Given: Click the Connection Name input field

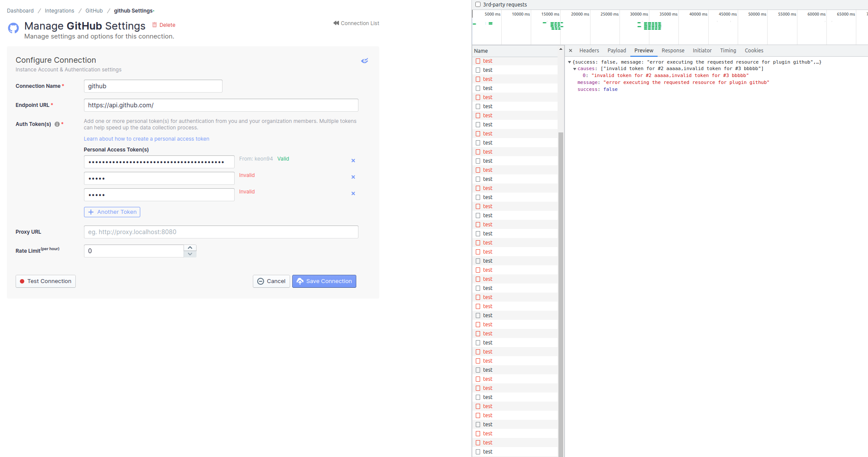Looking at the screenshot, I should click(x=153, y=86).
